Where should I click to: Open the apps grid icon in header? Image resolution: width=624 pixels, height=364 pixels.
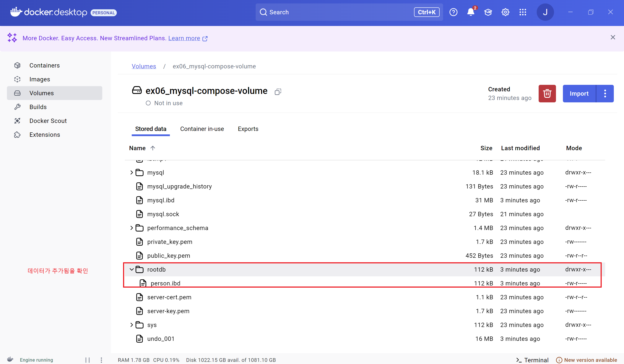(522, 12)
